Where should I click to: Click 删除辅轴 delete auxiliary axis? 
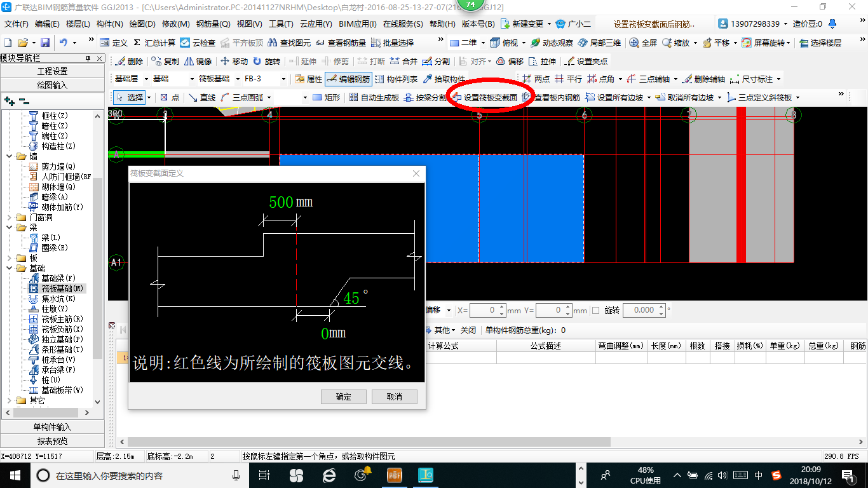(703, 79)
